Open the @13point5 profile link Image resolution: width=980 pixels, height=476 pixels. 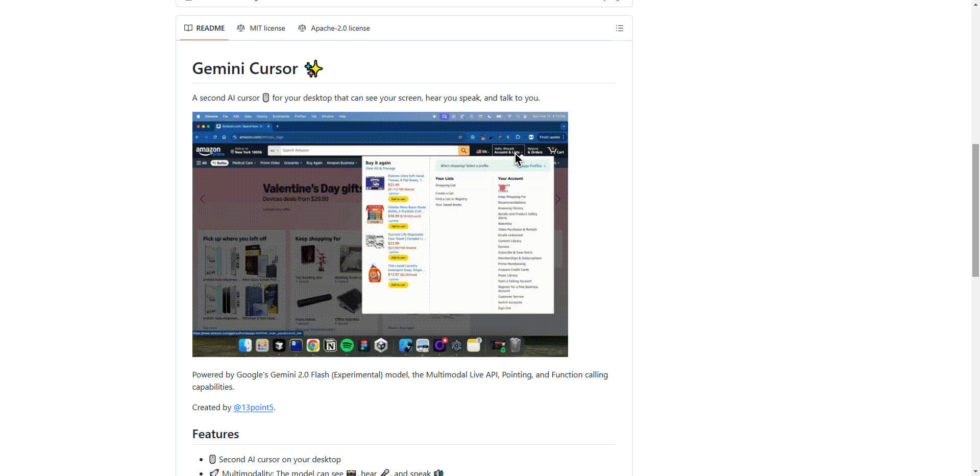tap(254, 407)
